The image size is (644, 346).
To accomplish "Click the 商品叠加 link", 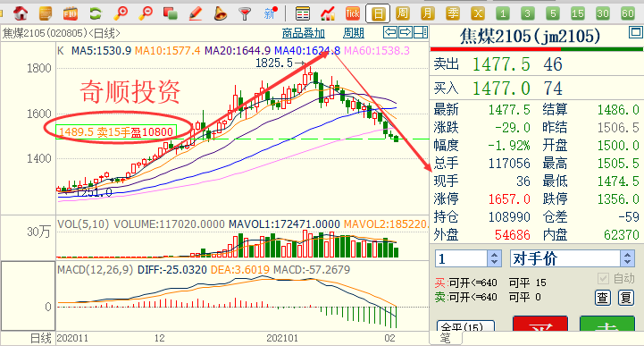I will (303, 33).
